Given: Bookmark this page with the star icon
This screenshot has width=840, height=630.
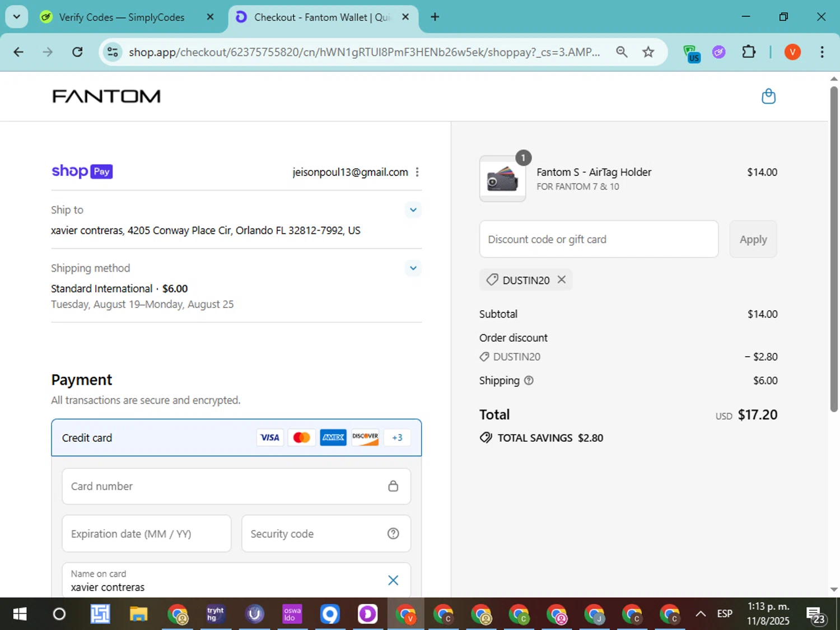Looking at the screenshot, I should 648,52.
